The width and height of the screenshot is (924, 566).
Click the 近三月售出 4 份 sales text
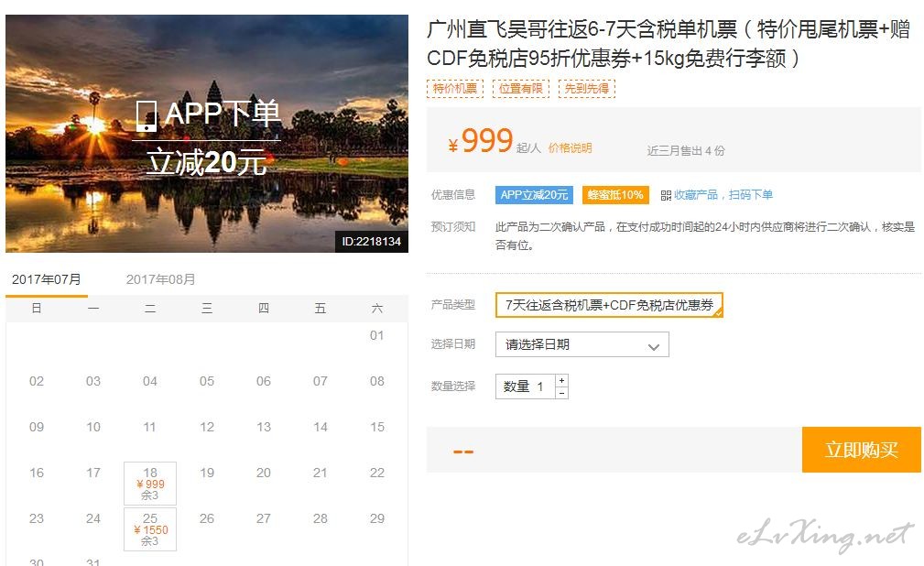click(x=686, y=151)
